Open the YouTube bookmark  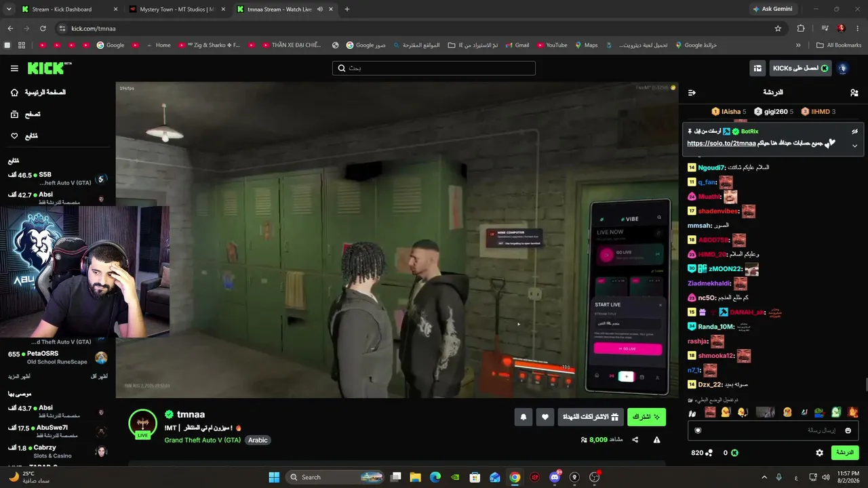(551, 45)
